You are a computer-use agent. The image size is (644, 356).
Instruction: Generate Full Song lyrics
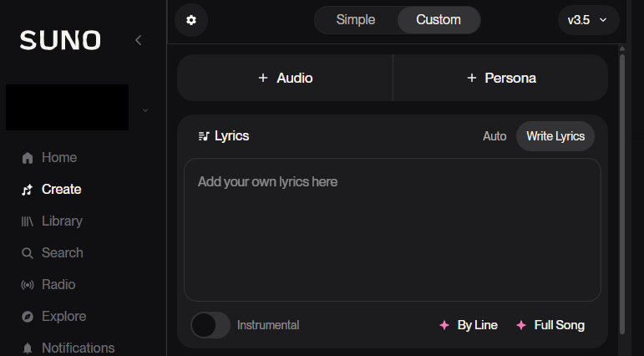click(x=550, y=325)
